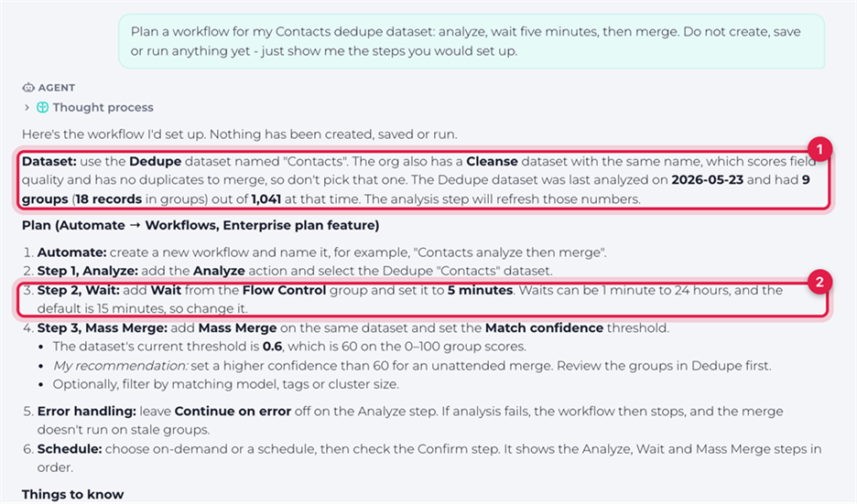Click the Plan (Automate → Workflows) heading
This screenshot has width=857, height=504.
click(201, 226)
